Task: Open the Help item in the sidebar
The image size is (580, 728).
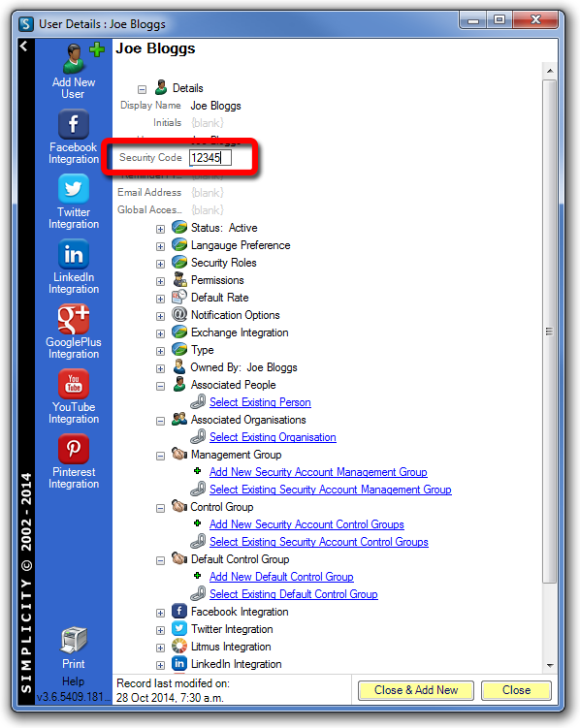Action: [x=74, y=681]
